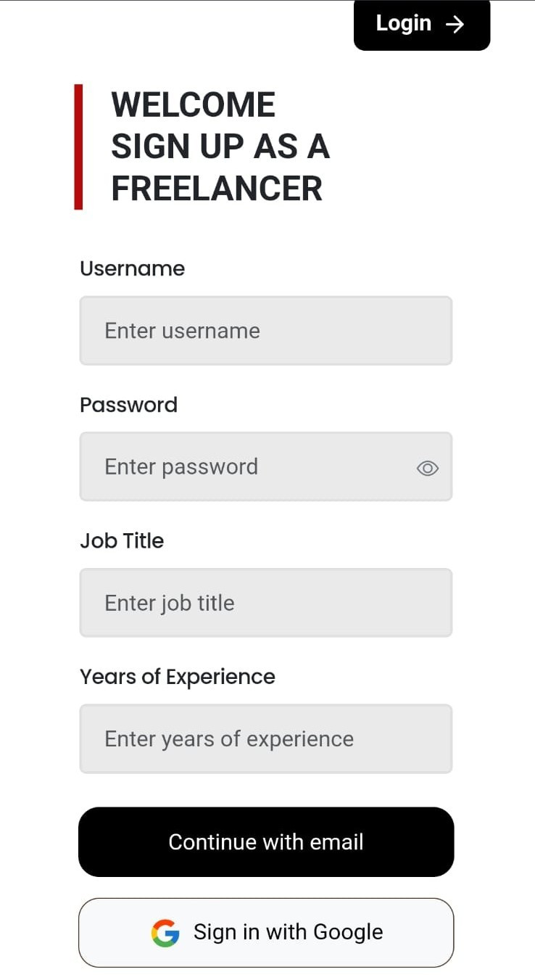This screenshot has width=535, height=980.
Task: Click the FREELANCER heading word
Action: coord(217,189)
